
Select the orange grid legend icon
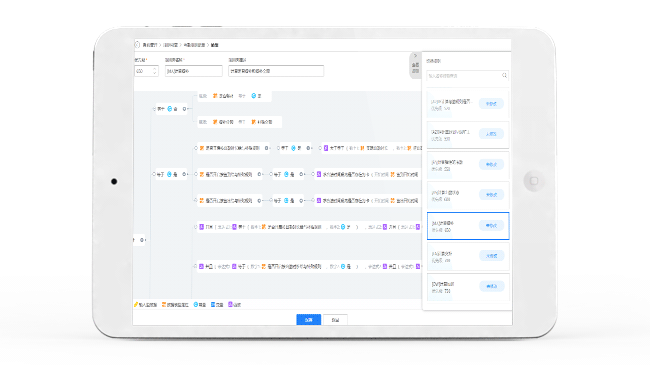click(x=164, y=304)
